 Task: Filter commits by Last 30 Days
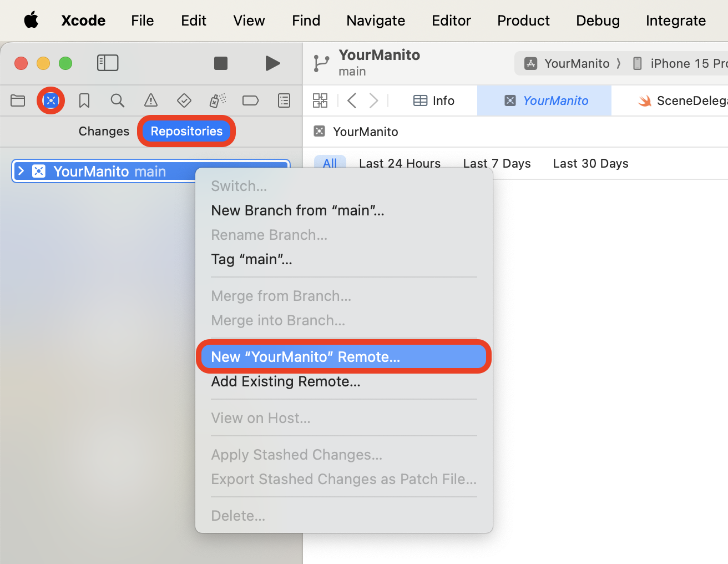point(590,163)
